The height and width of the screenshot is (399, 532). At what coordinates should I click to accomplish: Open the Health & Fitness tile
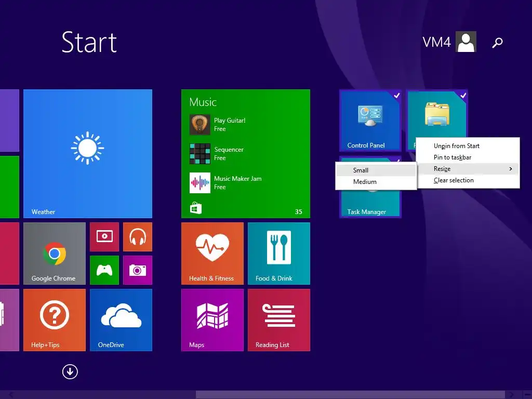[x=212, y=254]
